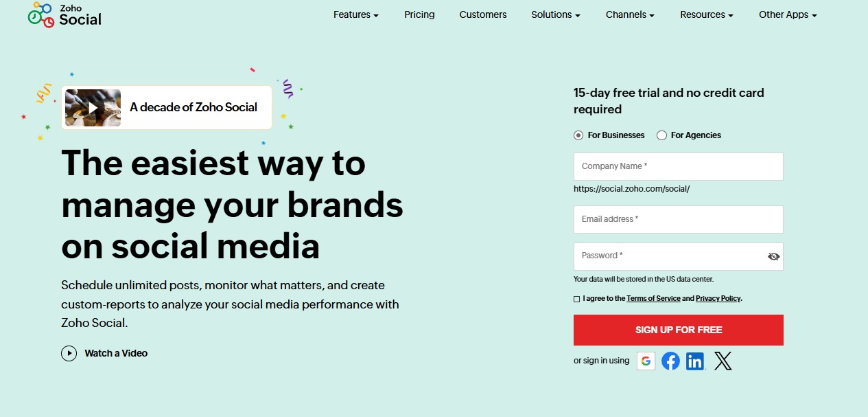The height and width of the screenshot is (417, 868).
Task: Sign in using the X icon
Action: [x=723, y=361]
